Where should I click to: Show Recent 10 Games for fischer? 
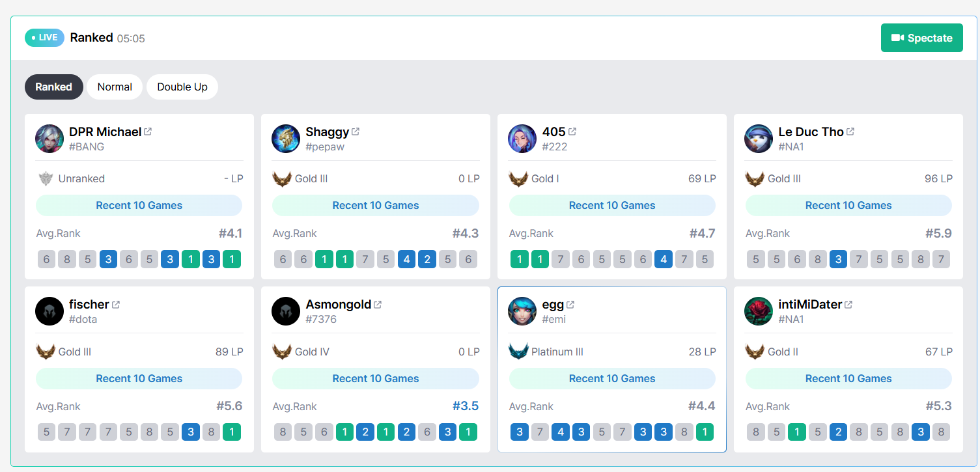click(139, 378)
